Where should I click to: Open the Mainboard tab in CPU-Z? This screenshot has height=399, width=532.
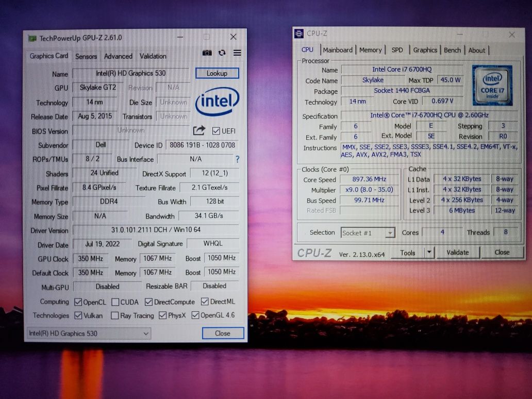pos(338,50)
